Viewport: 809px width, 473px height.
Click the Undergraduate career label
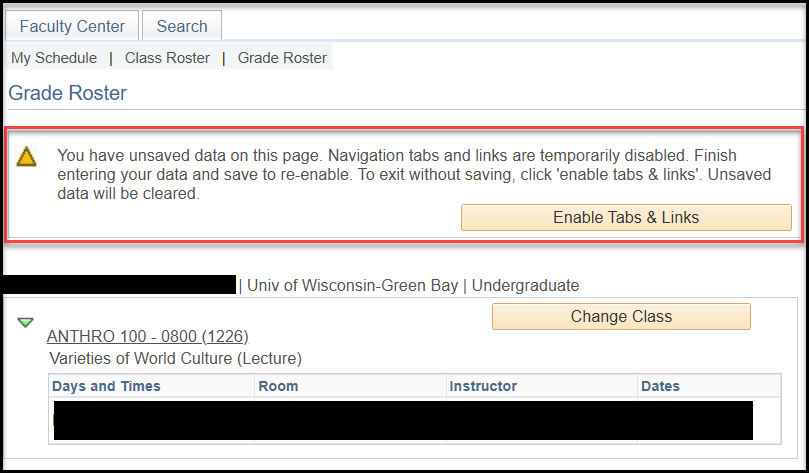tap(525, 285)
